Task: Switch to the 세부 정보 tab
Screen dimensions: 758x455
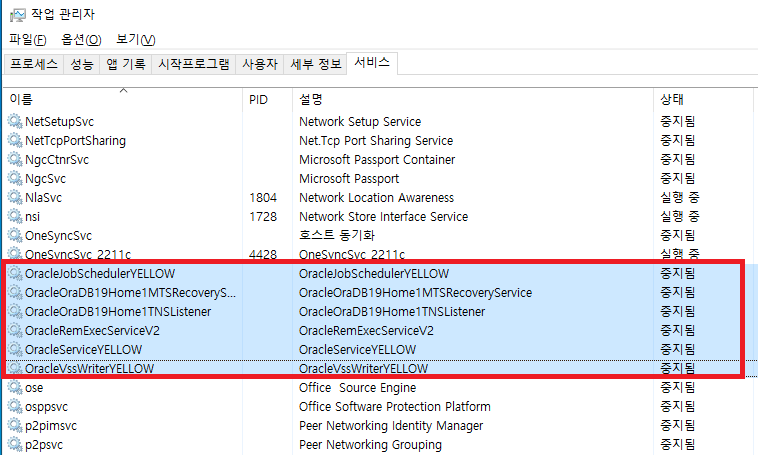Action: pos(316,64)
